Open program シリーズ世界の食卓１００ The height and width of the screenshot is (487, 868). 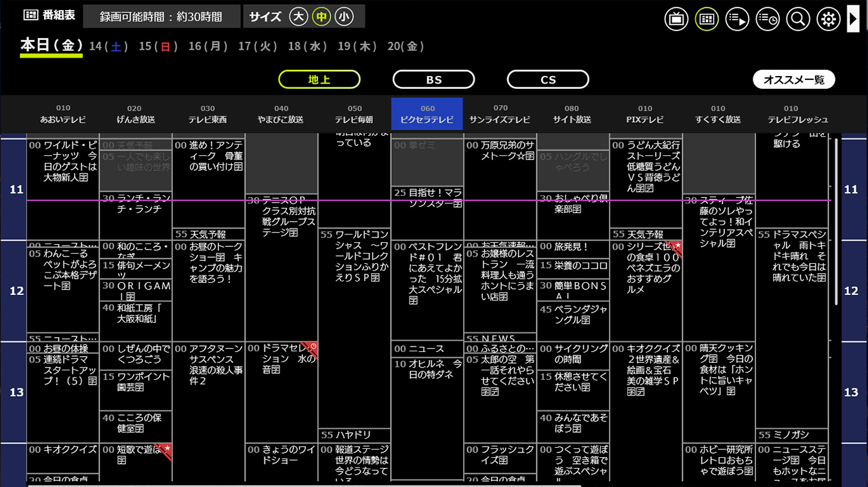646,291
